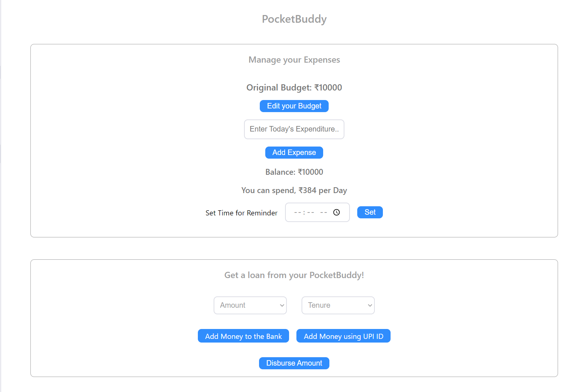Click the PocketBuddy heading
The image size is (580, 392).
click(294, 19)
